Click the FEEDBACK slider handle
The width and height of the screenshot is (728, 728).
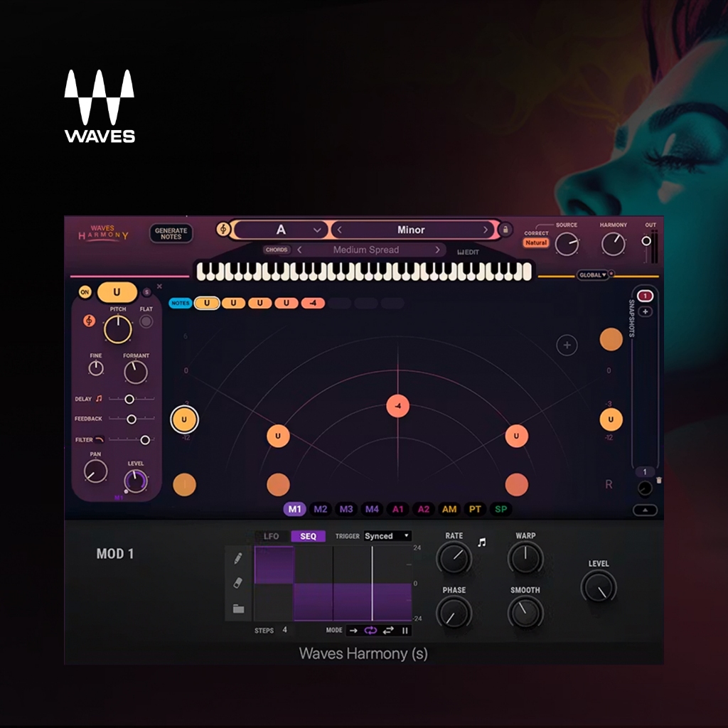point(132,419)
